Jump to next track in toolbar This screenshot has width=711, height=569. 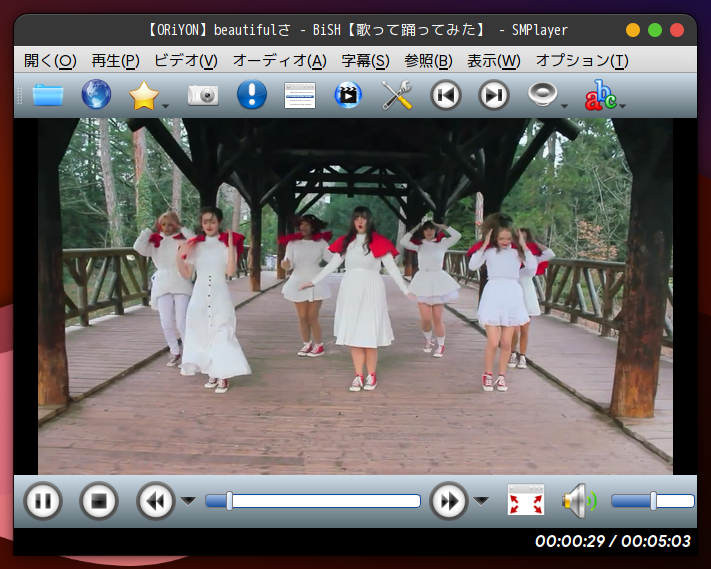[494, 95]
